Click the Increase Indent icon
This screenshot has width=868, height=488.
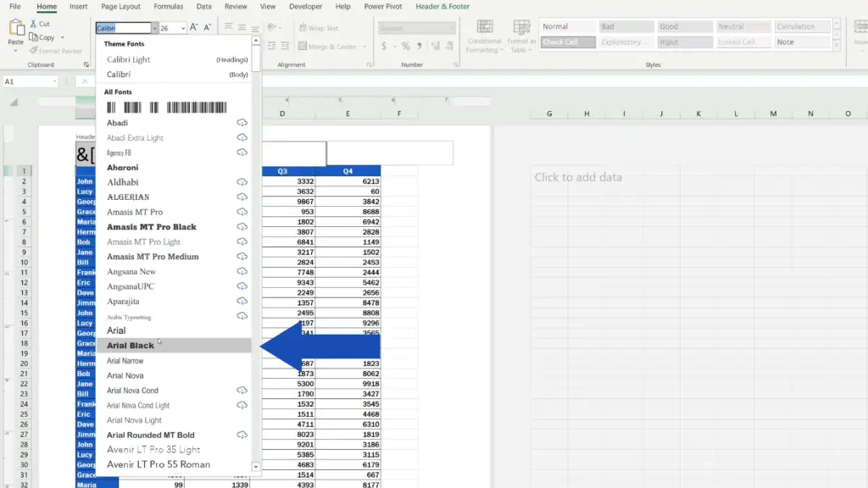click(285, 46)
